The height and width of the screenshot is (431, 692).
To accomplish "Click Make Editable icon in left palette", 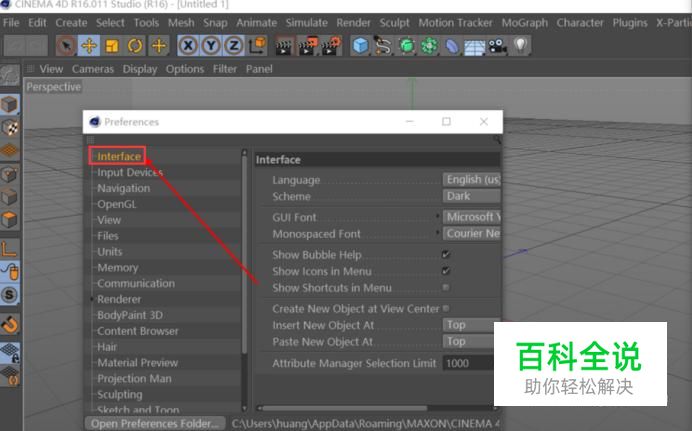I will 9,76.
